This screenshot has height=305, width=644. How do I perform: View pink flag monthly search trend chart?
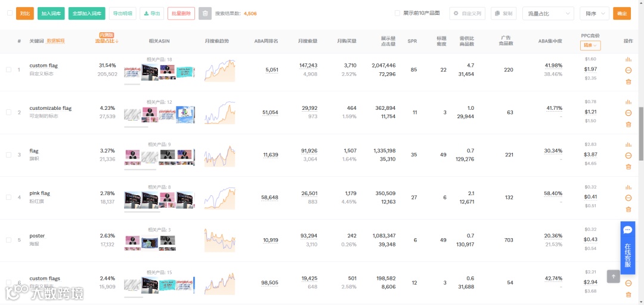[219, 198]
